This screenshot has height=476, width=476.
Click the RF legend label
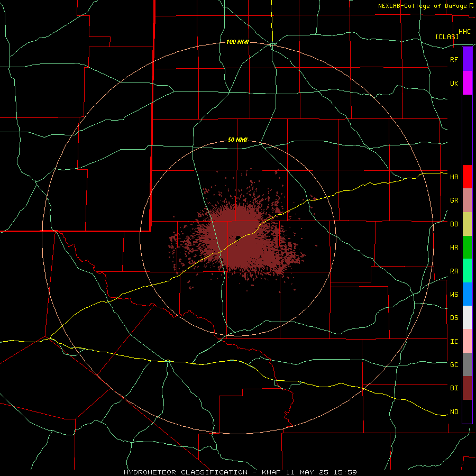454,59
